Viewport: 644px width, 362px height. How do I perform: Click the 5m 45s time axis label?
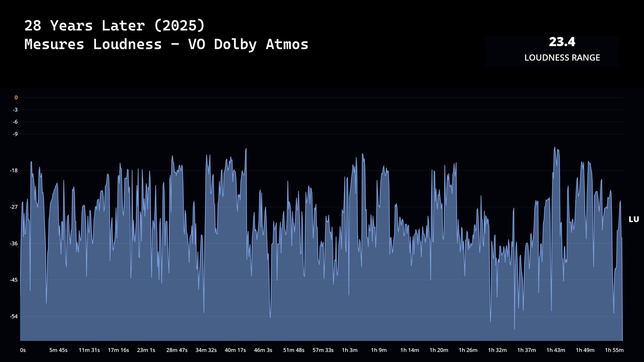(58, 350)
